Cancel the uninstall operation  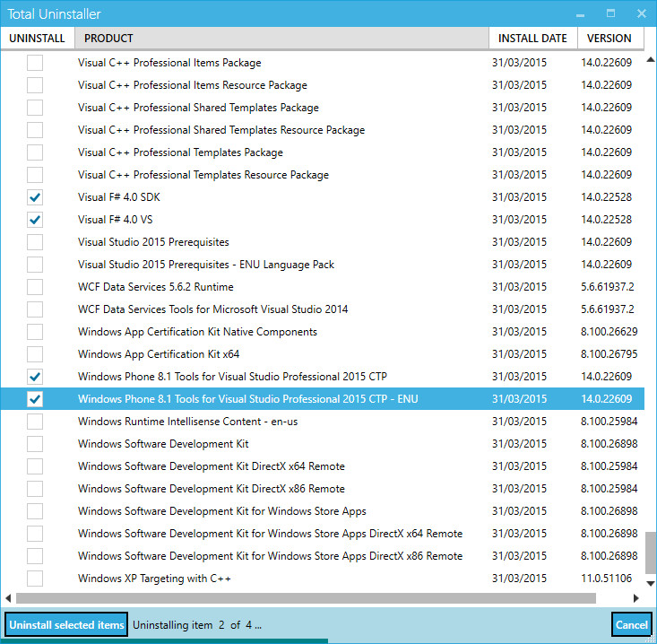(631, 624)
